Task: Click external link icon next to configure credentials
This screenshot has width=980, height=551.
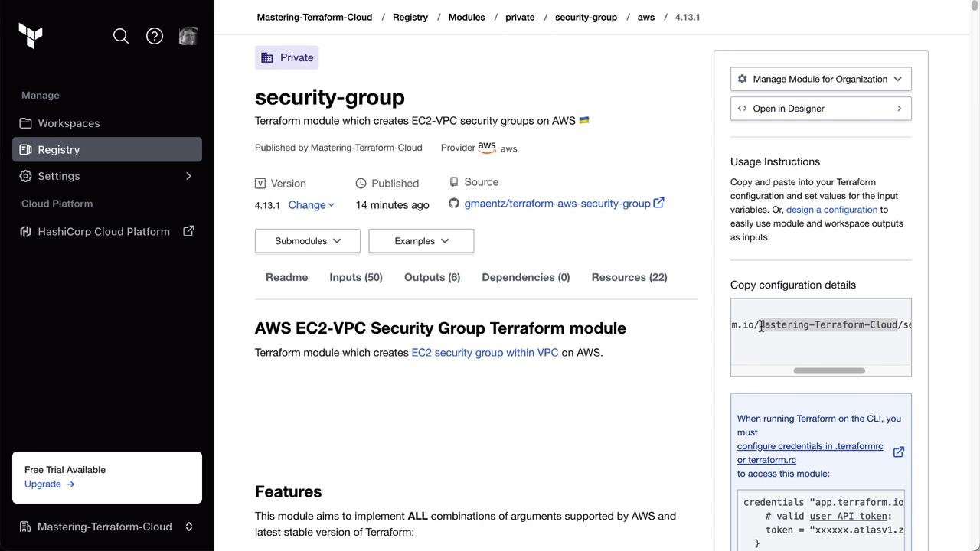Action: [899, 452]
